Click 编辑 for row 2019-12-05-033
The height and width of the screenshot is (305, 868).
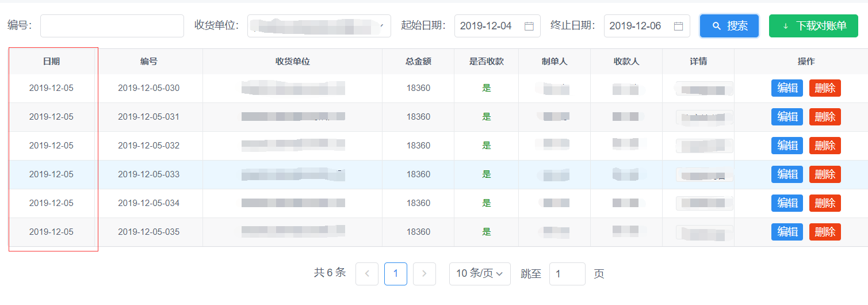click(787, 174)
